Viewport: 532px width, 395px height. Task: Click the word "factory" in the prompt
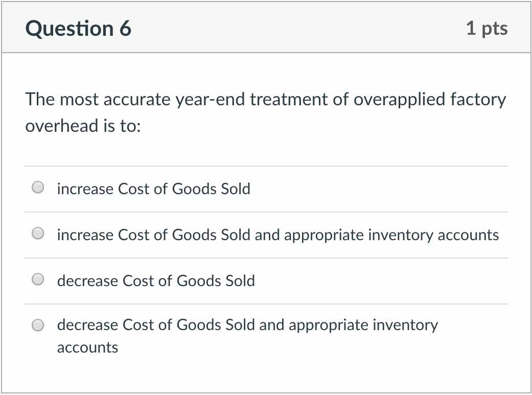pos(478,99)
